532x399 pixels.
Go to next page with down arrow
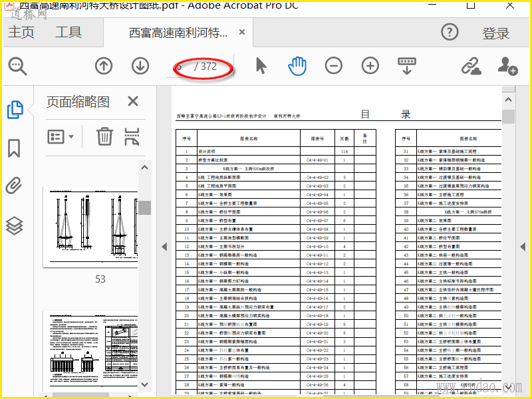click(x=140, y=66)
